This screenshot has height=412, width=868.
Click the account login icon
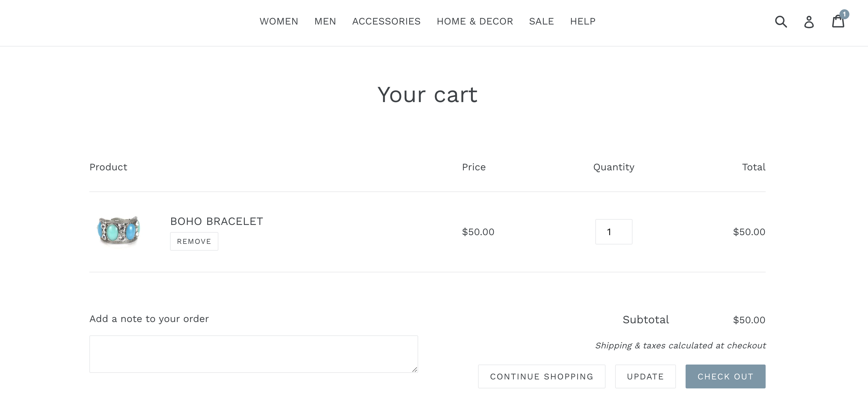809,22
